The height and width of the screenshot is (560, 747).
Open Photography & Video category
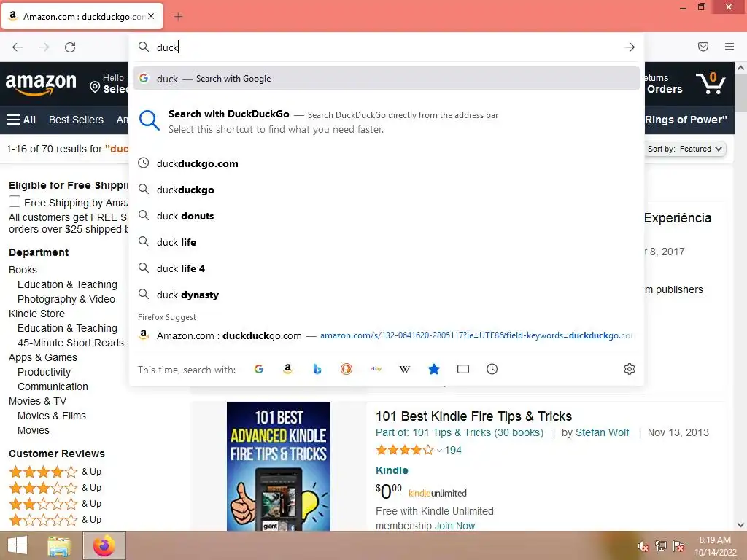click(x=66, y=300)
